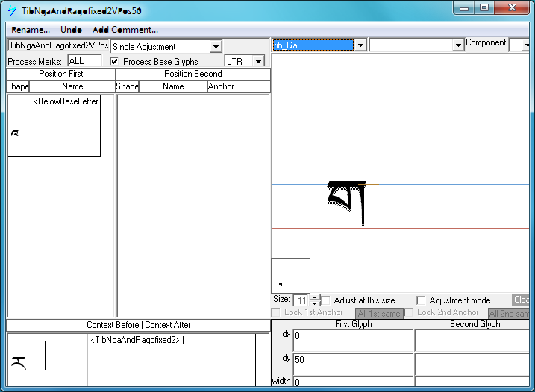The width and height of the screenshot is (535, 392).
Task: Click the small glyph preview thumbnail
Action: pos(291,276)
